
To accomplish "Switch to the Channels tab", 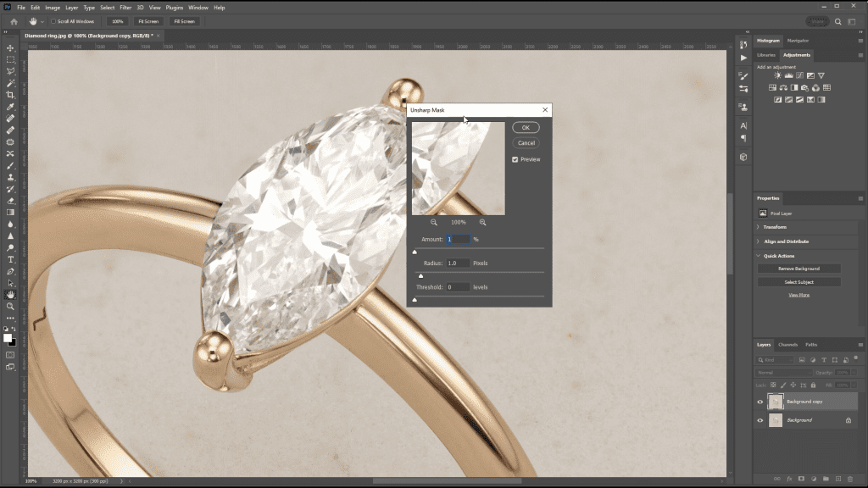I will [787, 345].
